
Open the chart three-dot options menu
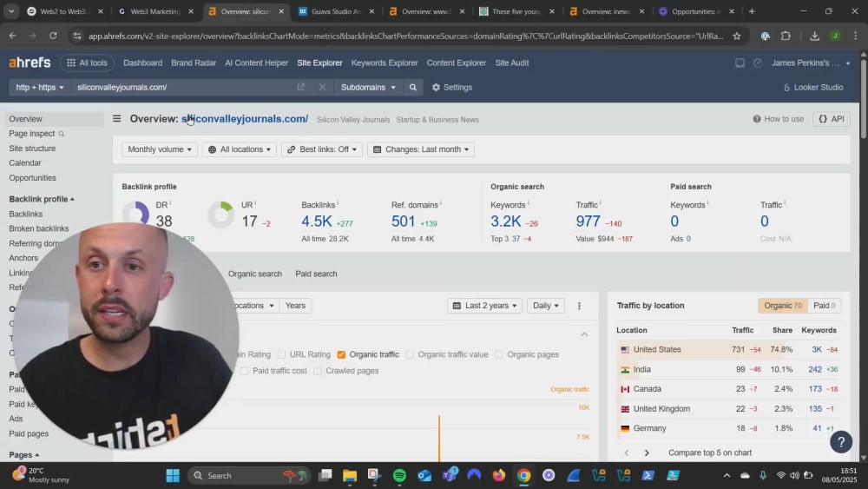click(579, 306)
